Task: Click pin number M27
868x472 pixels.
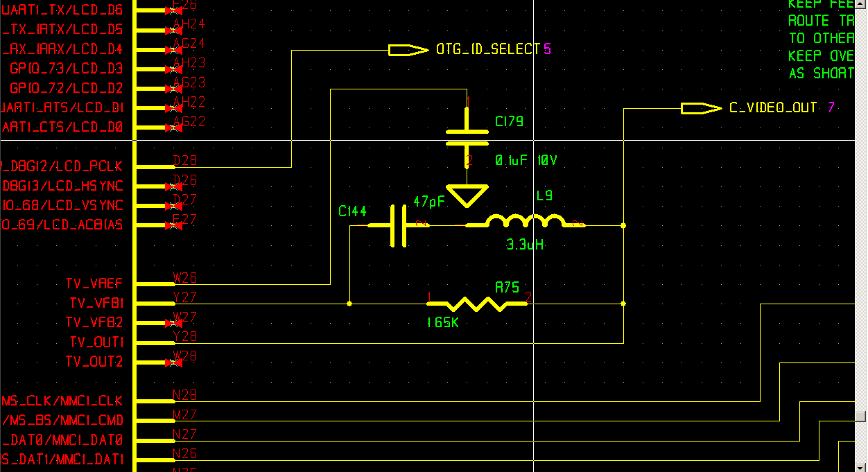Action: [185, 414]
